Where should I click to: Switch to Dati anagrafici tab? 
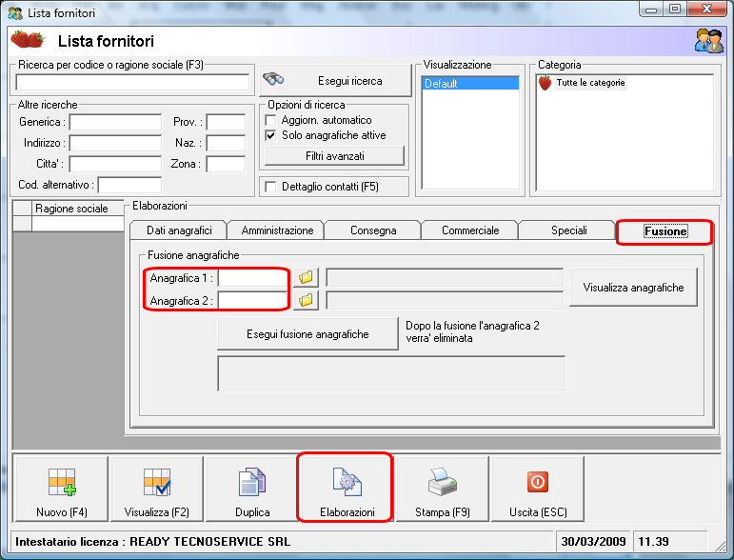(x=179, y=230)
